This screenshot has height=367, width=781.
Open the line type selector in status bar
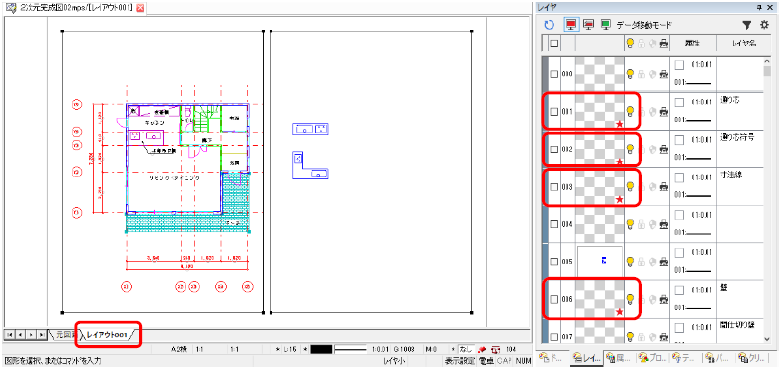[350, 349]
